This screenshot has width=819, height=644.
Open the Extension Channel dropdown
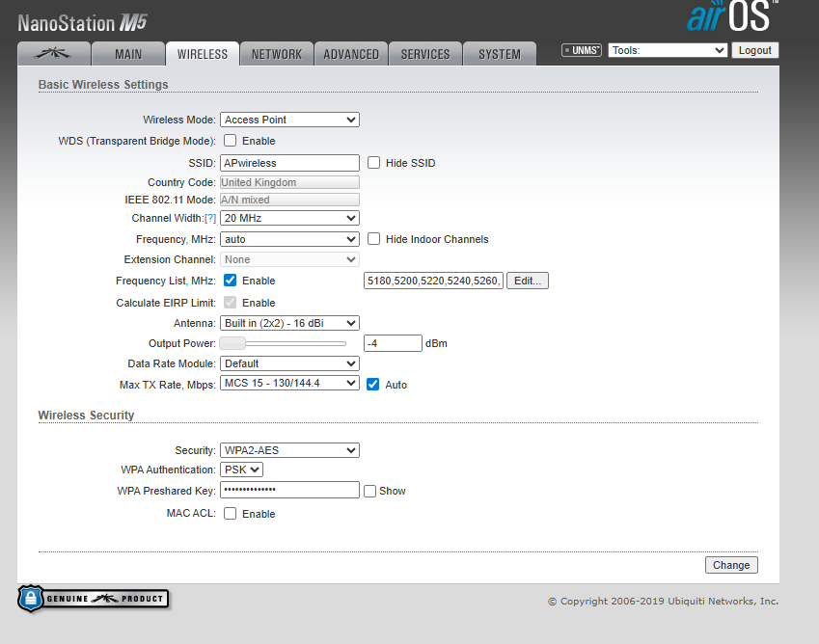[x=289, y=259]
